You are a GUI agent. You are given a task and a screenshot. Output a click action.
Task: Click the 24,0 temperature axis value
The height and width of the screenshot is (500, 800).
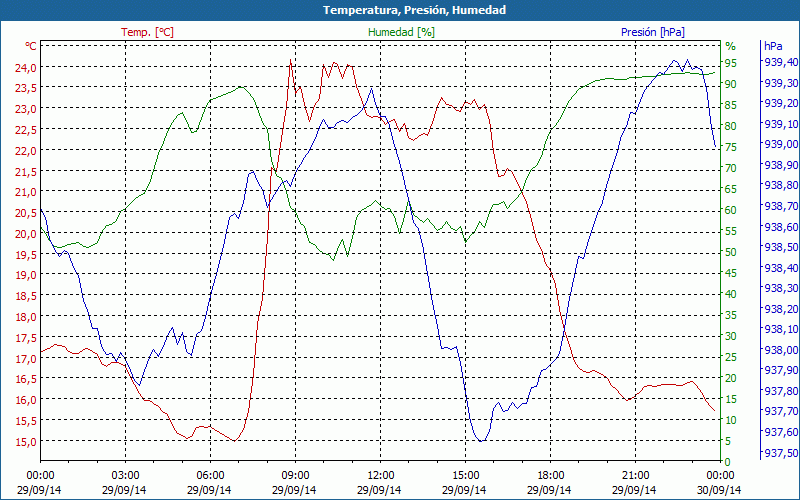[x=26, y=67]
